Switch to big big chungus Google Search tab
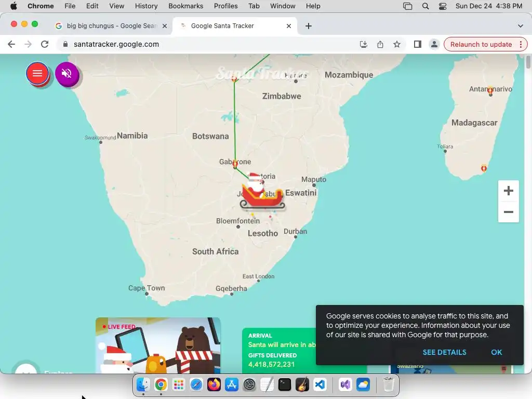This screenshot has height=399, width=532. point(110,26)
